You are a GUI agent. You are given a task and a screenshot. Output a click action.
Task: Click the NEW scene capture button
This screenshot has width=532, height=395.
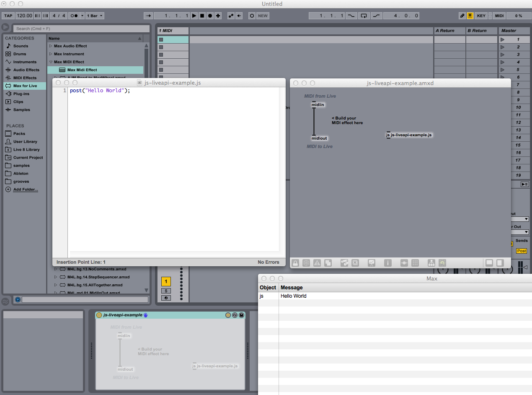click(x=263, y=16)
